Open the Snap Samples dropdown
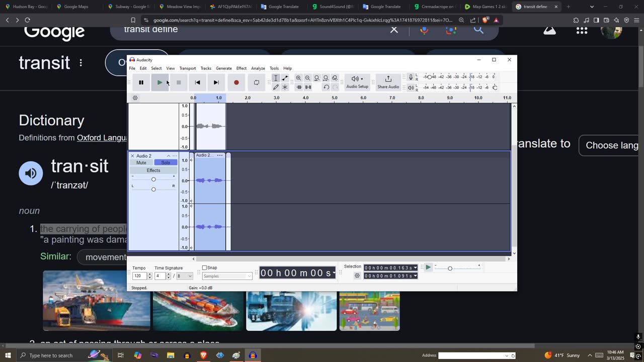644x362 pixels. (227, 276)
